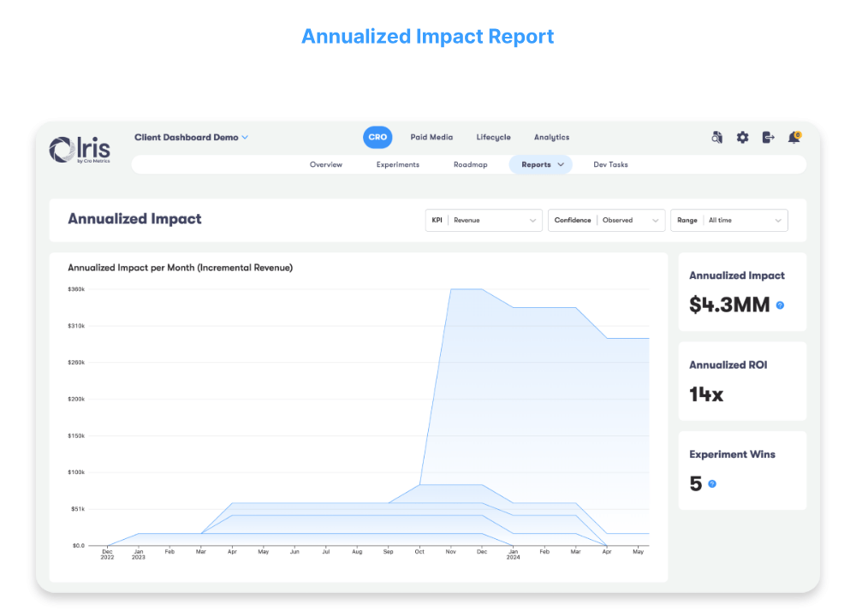Image resolution: width=856 pixels, height=616 pixels.
Task: Navigate to Roadmap
Action: pyautogui.click(x=470, y=164)
